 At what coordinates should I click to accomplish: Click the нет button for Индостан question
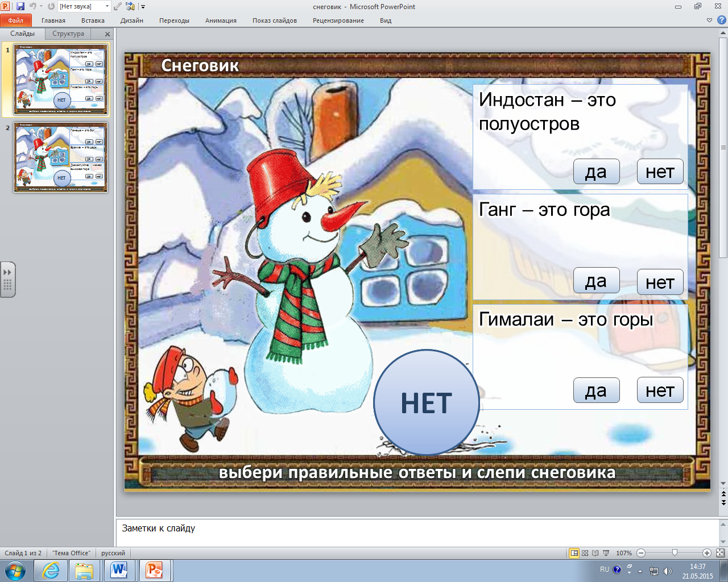(x=660, y=172)
